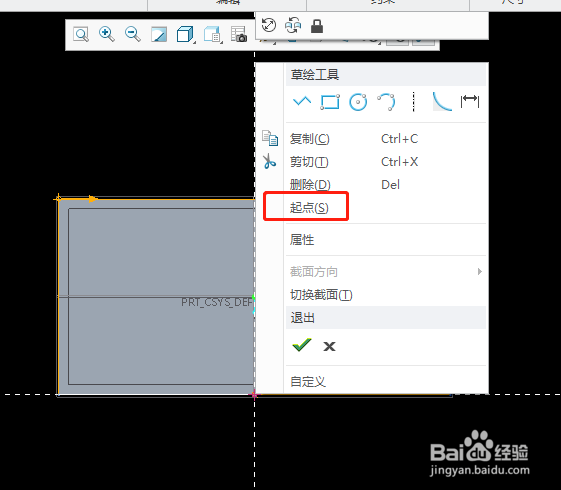The image size is (561, 490).
Task: Select the Fillet sketch tool
Action: pyautogui.click(x=442, y=102)
